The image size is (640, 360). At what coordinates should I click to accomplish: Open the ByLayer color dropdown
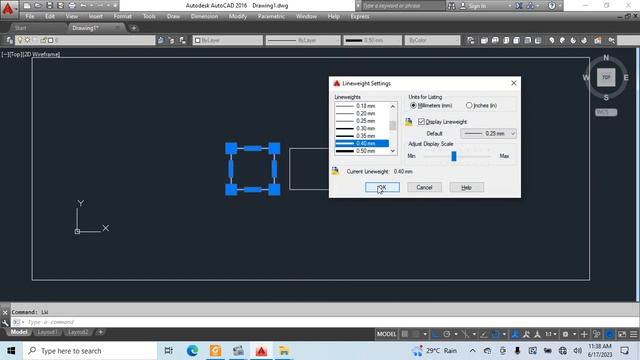click(228, 40)
